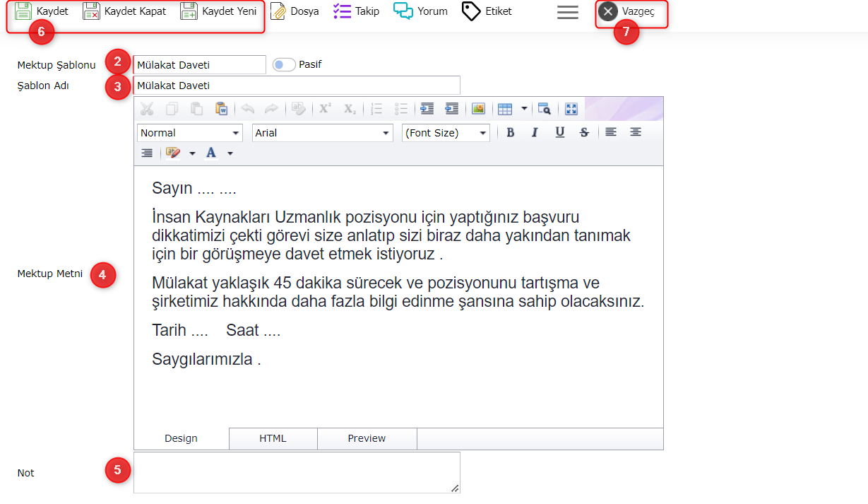Expand the font color dropdown arrow

tap(230, 153)
